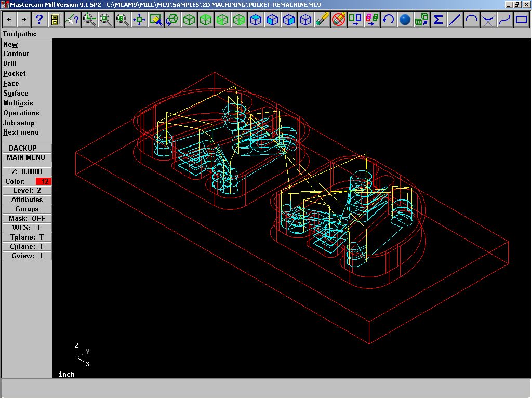This screenshot has width=532, height=399.
Task: Toggle the Mask: OFF setting
Action: (x=27, y=219)
